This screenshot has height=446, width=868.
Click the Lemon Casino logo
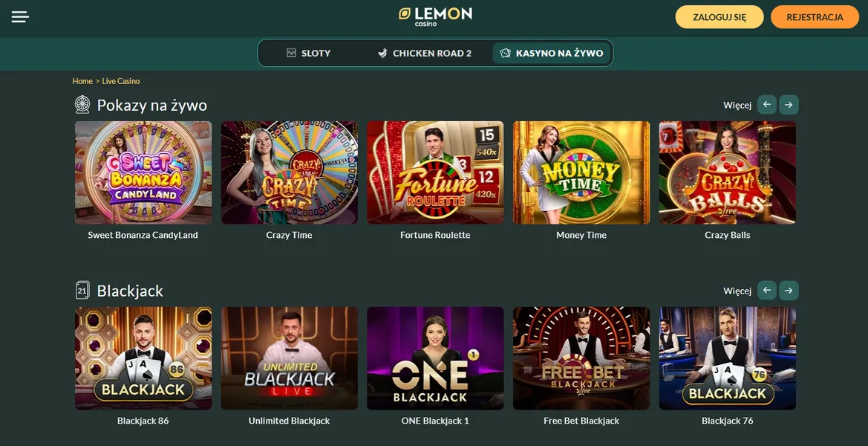[x=435, y=16]
